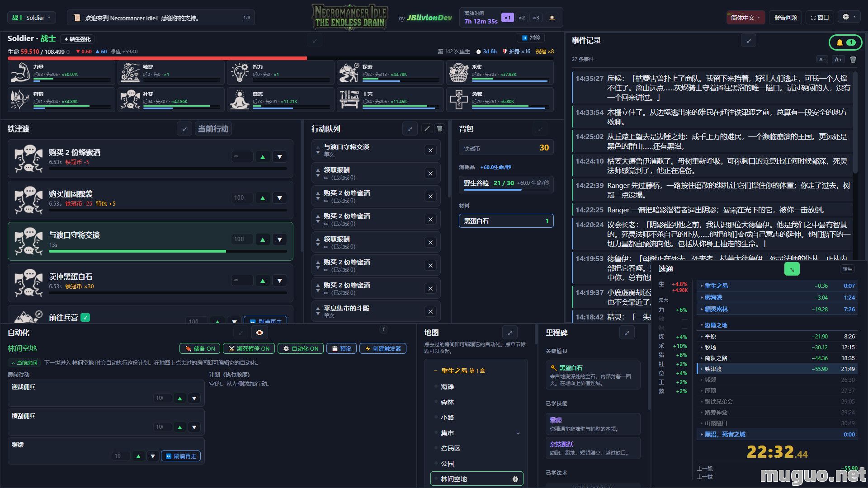
Task: Click the notification bell in the event log
Action: [x=845, y=42]
